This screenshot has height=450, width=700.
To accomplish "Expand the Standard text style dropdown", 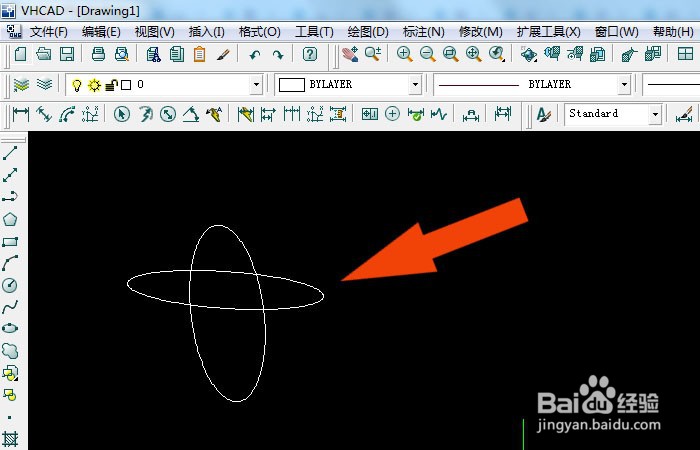I will pos(655,114).
